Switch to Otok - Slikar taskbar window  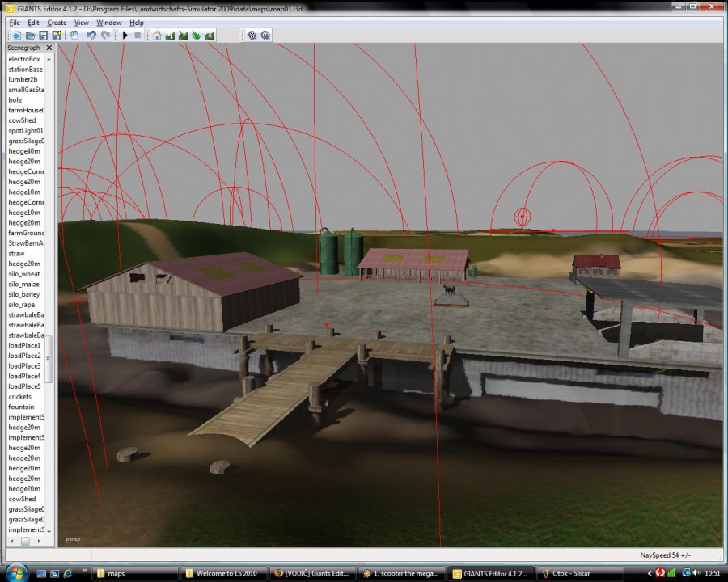[x=580, y=574]
